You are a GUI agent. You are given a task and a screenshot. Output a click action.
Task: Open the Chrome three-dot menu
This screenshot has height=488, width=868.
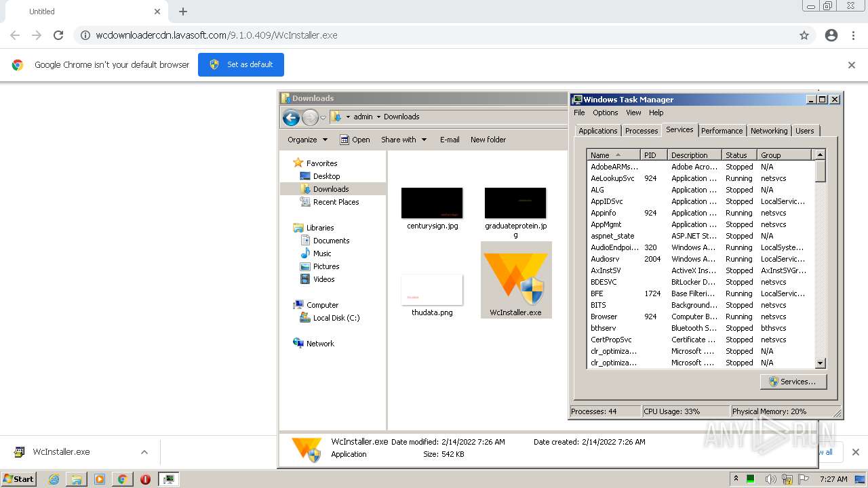point(853,35)
